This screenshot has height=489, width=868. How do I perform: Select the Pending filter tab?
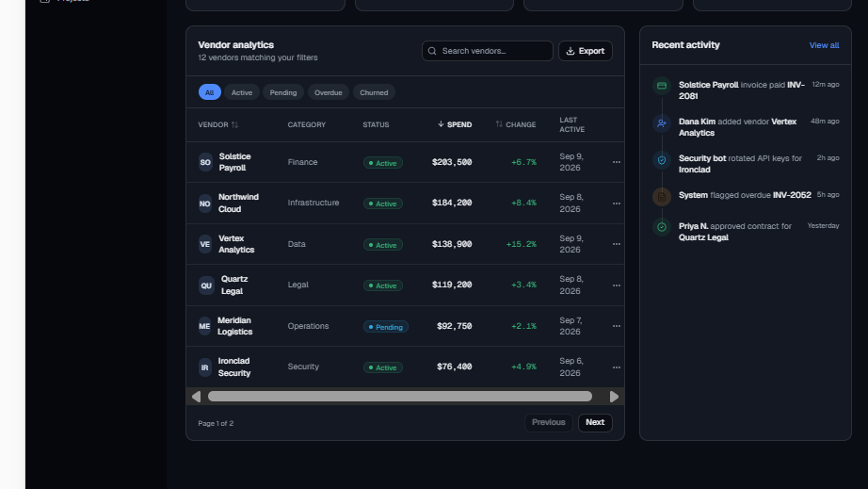[283, 92]
